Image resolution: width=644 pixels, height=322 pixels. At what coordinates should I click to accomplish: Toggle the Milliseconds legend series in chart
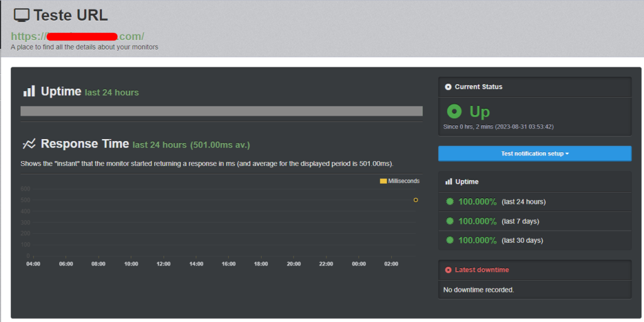click(399, 181)
